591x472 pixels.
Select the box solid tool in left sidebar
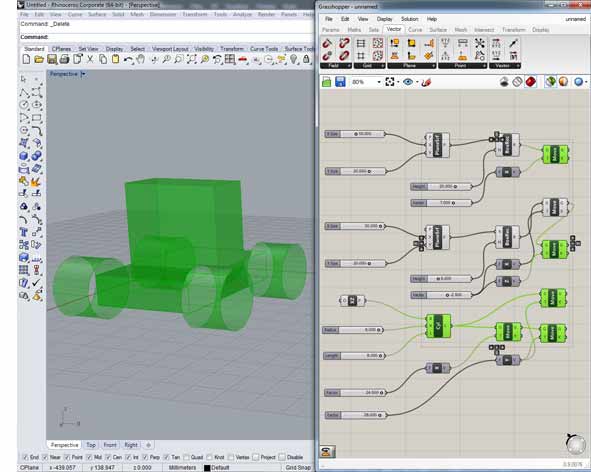click(x=24, y=156)
